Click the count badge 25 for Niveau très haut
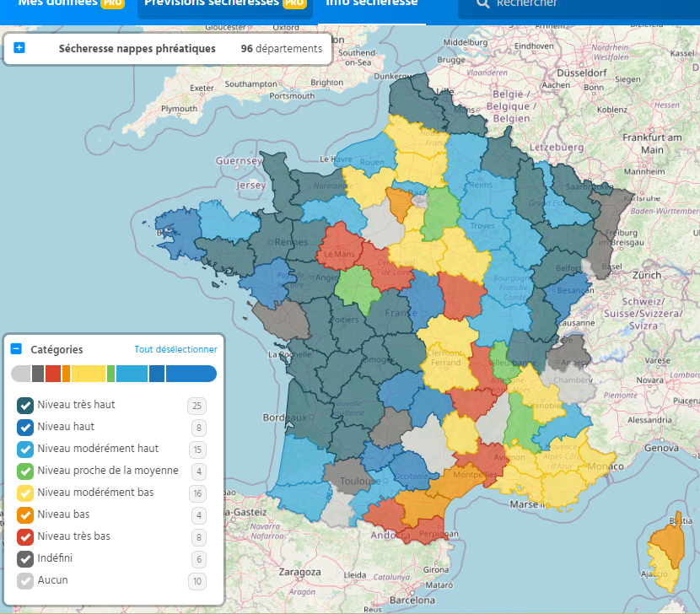The width and height of the screenshot is (700, 614). click(x=197, y=406)
